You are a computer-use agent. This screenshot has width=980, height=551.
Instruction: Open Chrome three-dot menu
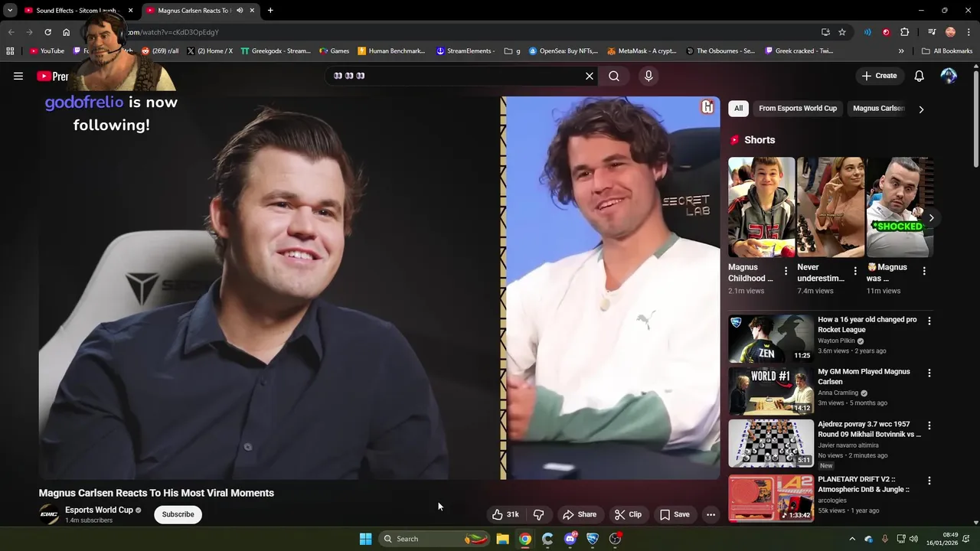coord(969,32)
